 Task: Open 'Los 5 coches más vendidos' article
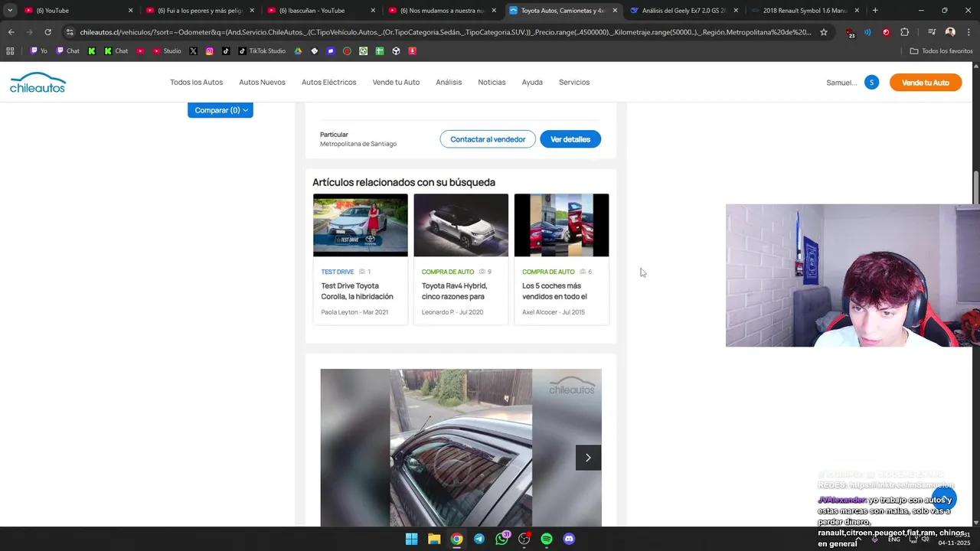pos(554,291)
